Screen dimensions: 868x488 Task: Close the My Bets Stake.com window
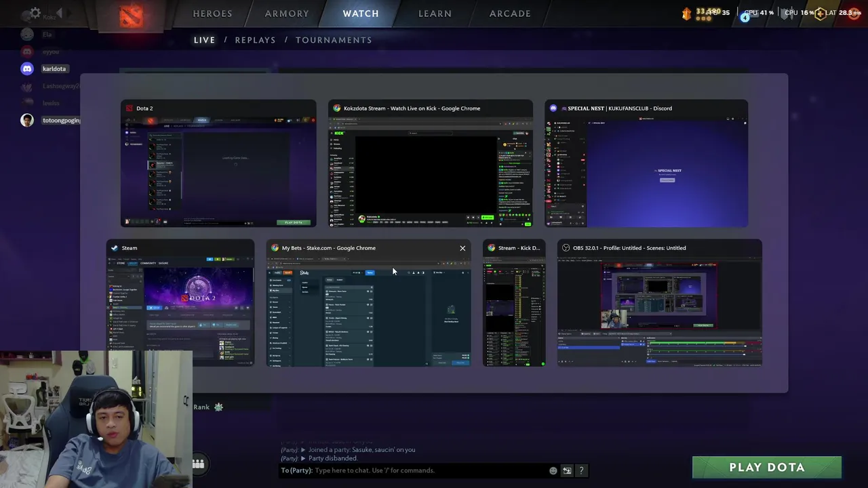462,248
